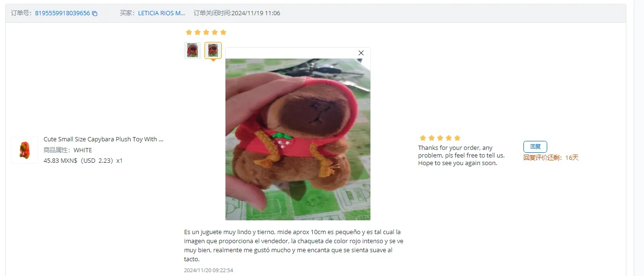Click the price 45.83 MXN$ line

point(83,161)
